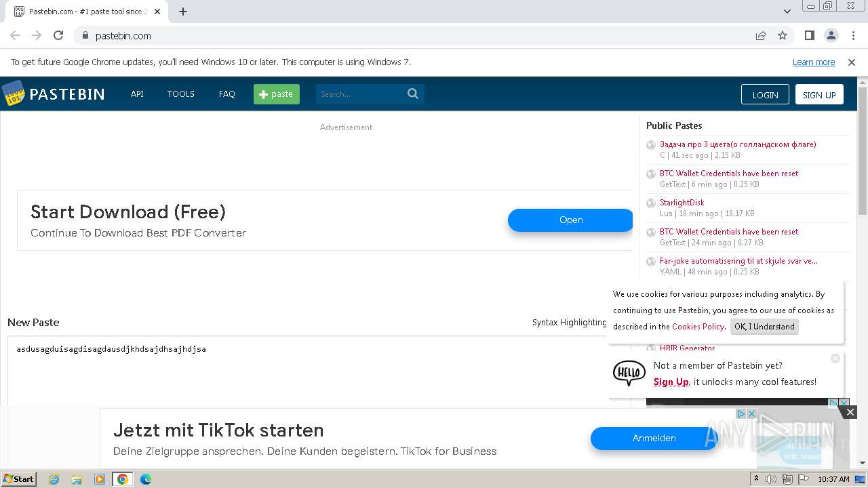Image resolution: width=868 pixels, height=488 pixels.
Task: Open the tab search dropdown arrow
Action: tap(787, 12)
